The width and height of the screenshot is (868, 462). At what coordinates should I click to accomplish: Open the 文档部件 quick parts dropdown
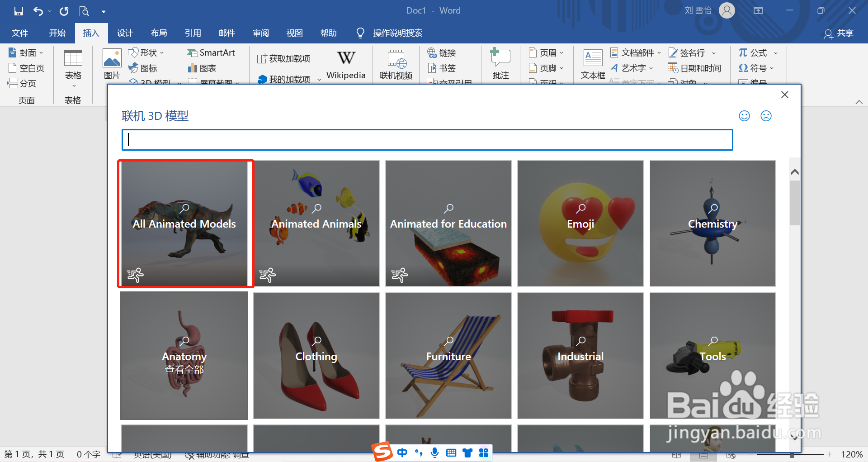[636, 53]
